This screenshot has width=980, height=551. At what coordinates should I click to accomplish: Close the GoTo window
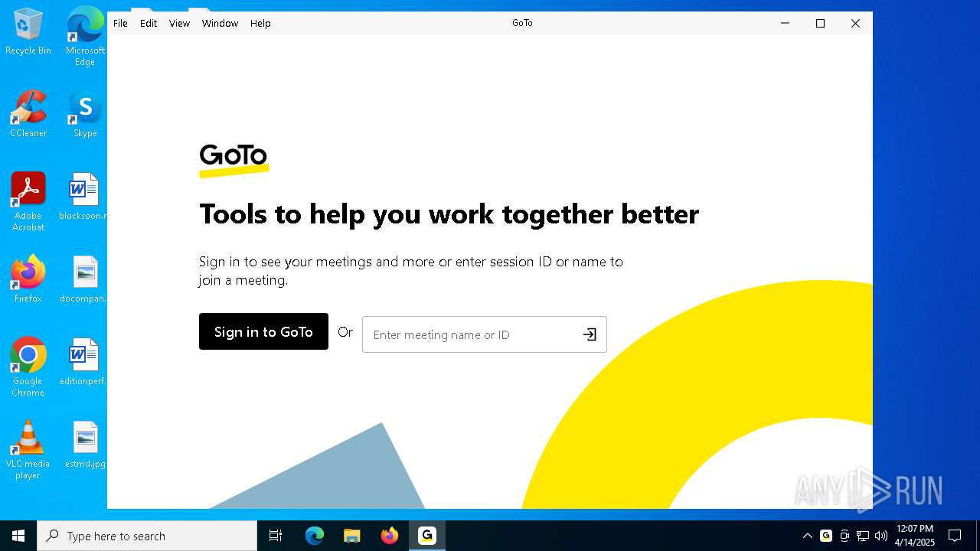(x=855, y=23)
